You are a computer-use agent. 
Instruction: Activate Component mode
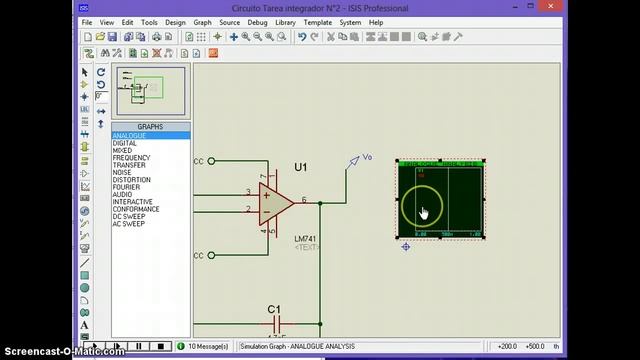pyautogui.click(x=85, y=84)
